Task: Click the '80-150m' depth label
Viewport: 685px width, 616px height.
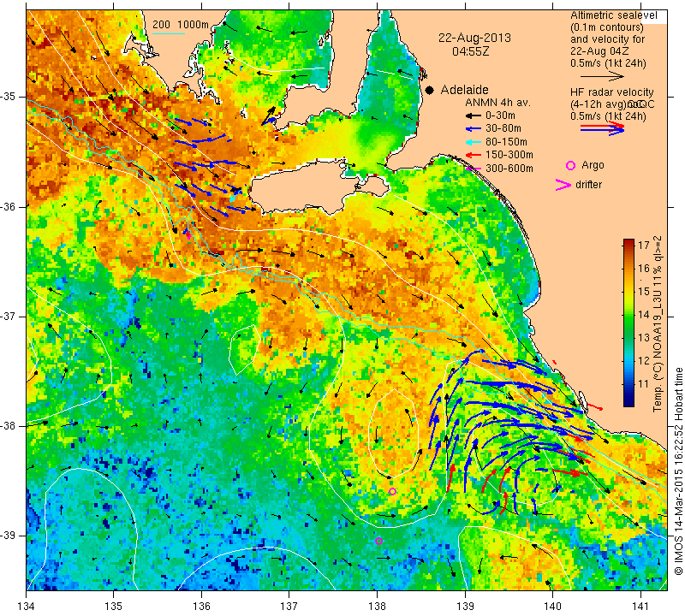Action: (506, 142)
